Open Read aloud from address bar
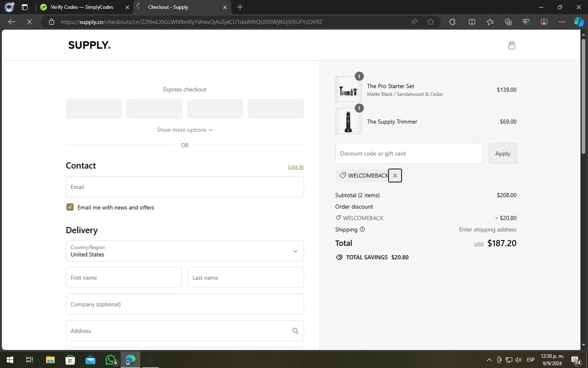This screenshot has width=588, height=368. (414, 22)
